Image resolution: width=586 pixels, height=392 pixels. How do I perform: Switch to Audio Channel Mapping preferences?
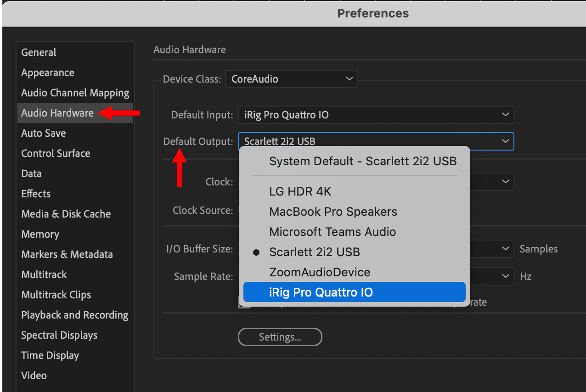point(75,93)
